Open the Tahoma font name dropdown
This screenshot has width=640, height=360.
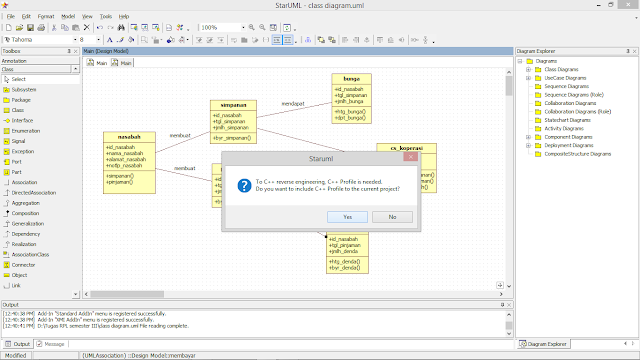(75, 40)
